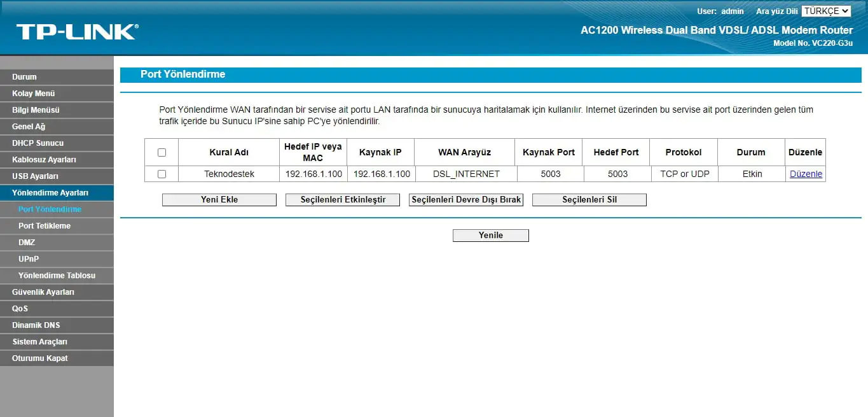
Task: Click Düzenle on the Teknodestek rule
Action: pyautogui.click(x=805, y=173)
